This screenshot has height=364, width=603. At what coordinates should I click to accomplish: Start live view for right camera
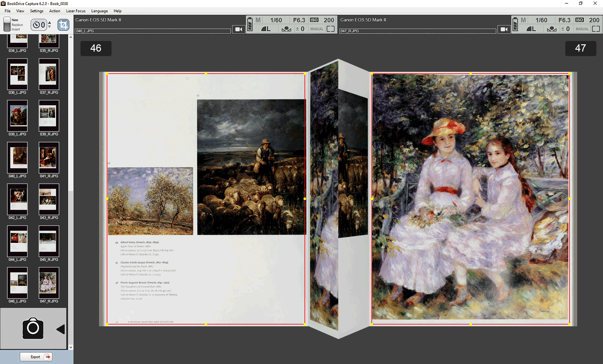[x=504, y=29]
